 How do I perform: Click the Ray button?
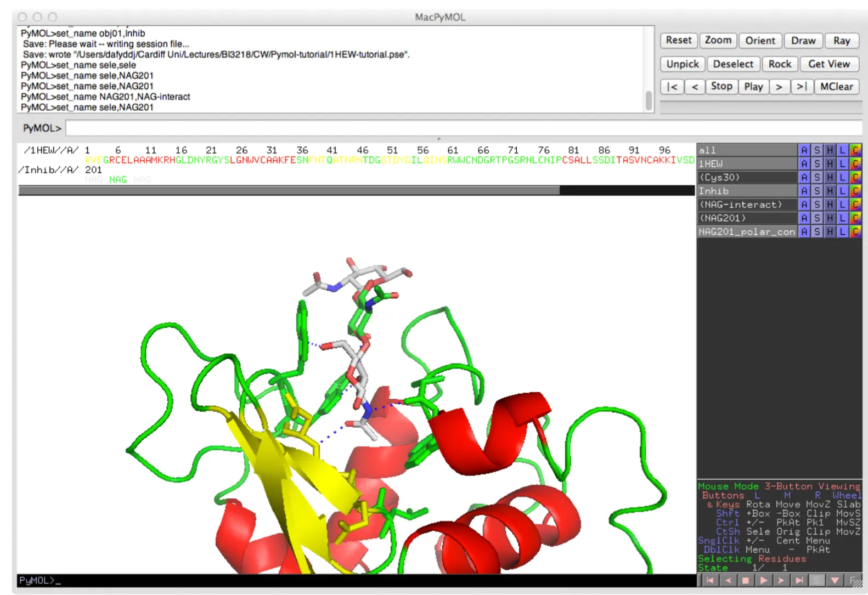[x=841, y=41]
